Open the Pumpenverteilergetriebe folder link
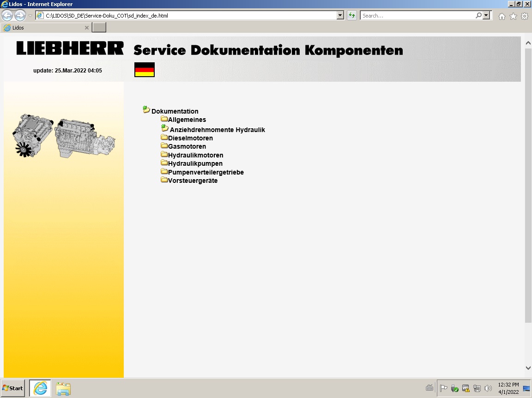The width and height of the screenshot is (532, 398). click(206, 172)
